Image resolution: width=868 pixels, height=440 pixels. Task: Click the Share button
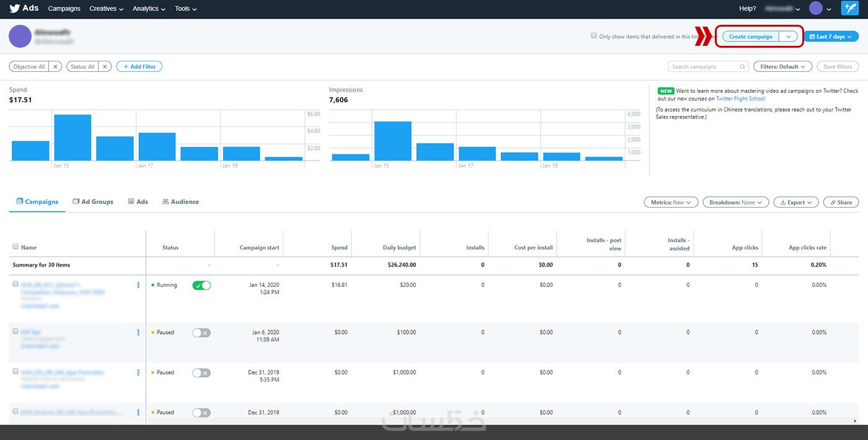pyautogui.click(x=841, y=202)
